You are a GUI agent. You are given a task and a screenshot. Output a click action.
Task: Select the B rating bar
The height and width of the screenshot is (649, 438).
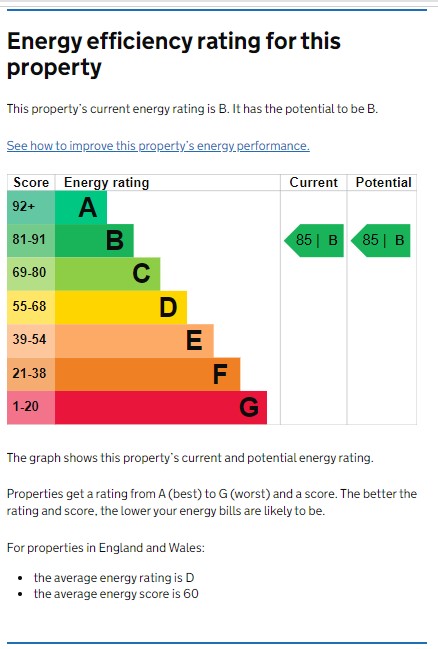pyautogui.click(x=94, y=240)
